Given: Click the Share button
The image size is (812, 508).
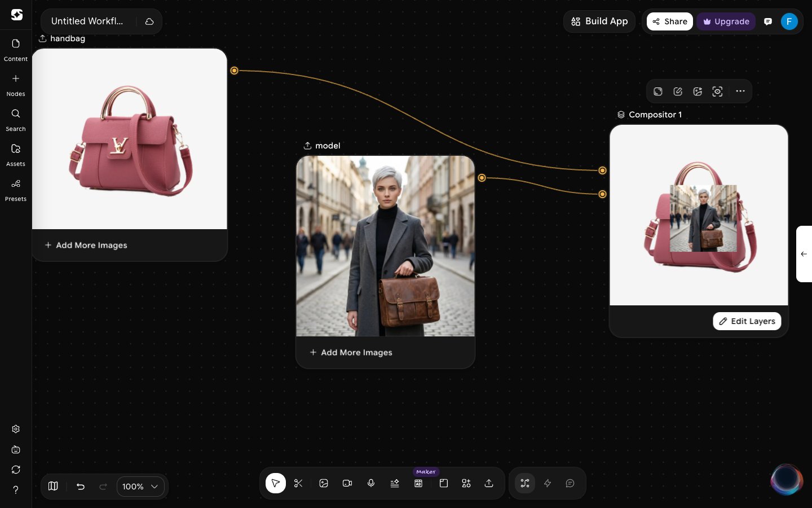Looking at the screenshot, I should coord(670,21).
